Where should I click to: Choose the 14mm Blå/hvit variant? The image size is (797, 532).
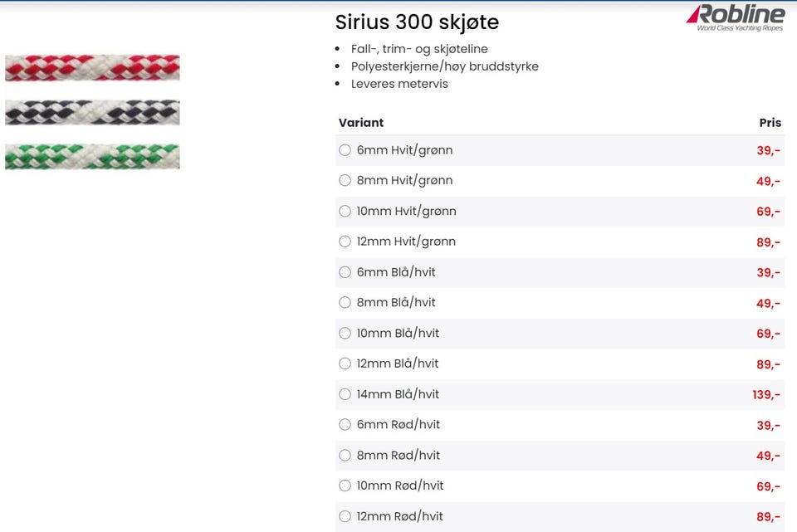tap(345, 394)
